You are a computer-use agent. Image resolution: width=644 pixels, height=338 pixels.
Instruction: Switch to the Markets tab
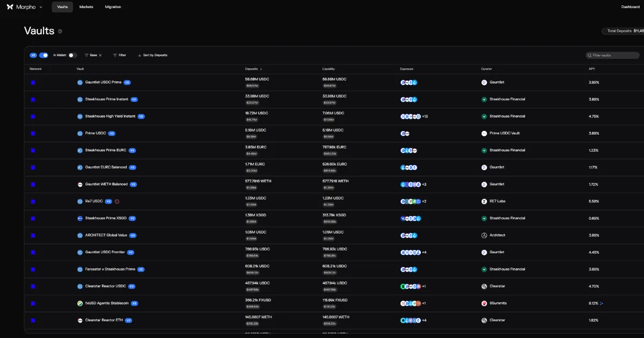pos(86,7)
